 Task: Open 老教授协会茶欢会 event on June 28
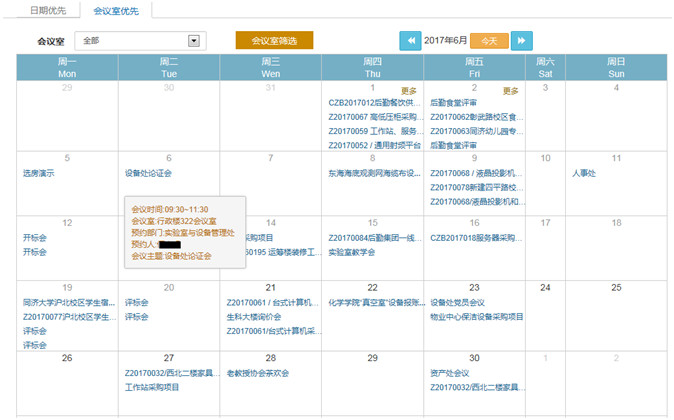[257, 373]
